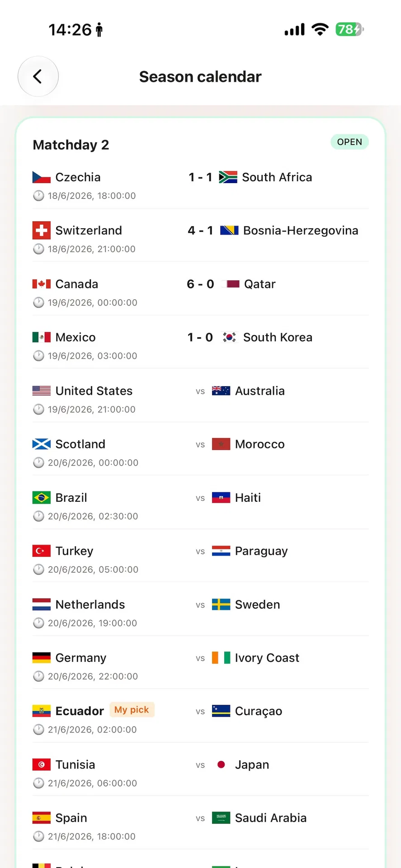Tap the battery indicator in status bar
The width and height of the screenshot is (401, 868).
pyautogui.click(x=349, y=29)
